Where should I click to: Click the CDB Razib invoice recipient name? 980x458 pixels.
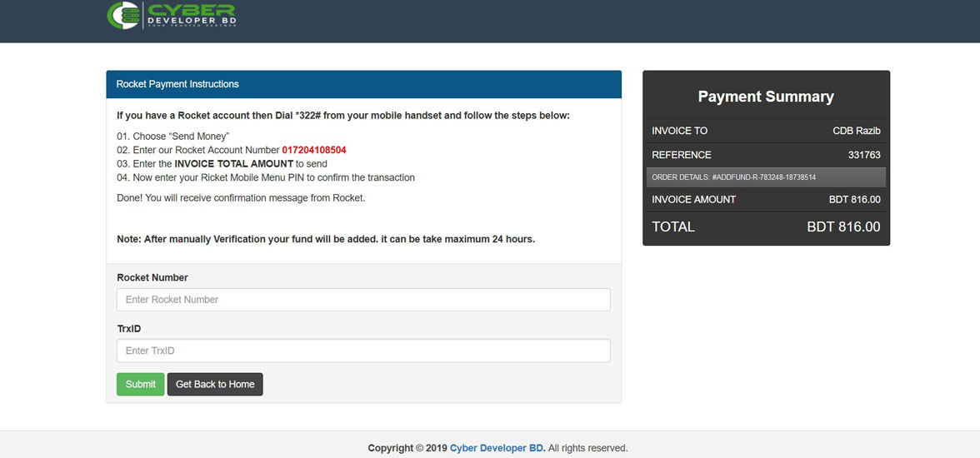[x=856, y=131]
